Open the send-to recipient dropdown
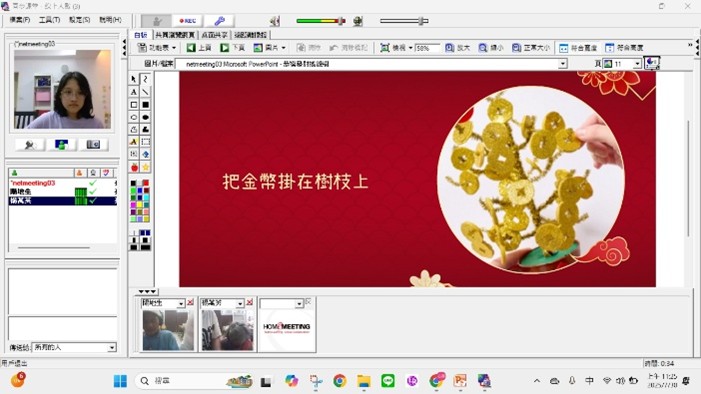 pos(112,347)
